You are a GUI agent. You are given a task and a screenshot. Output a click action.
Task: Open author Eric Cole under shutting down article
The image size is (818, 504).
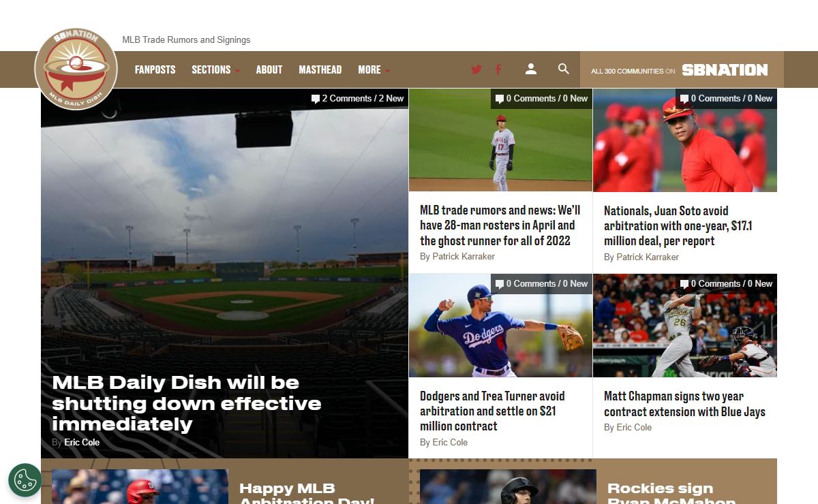pos(82,442)
